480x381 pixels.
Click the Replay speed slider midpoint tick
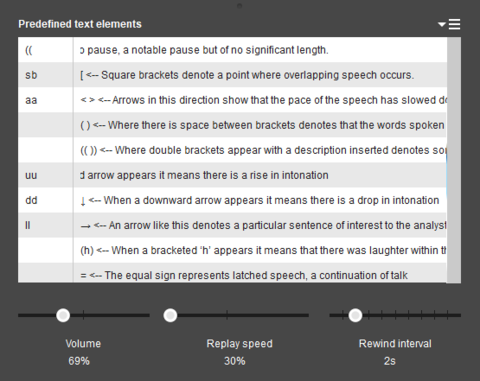[227, 315]
